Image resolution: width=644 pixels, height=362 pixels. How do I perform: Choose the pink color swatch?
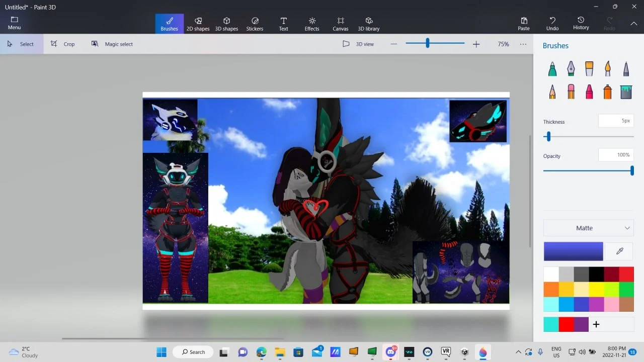[611, 304]
